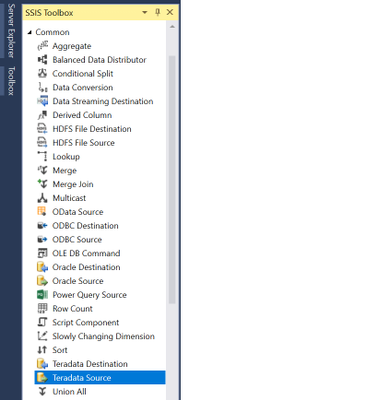
Task: Open the SSIS Toolbox window options dropdown
Action: click(x=145, y=13)
